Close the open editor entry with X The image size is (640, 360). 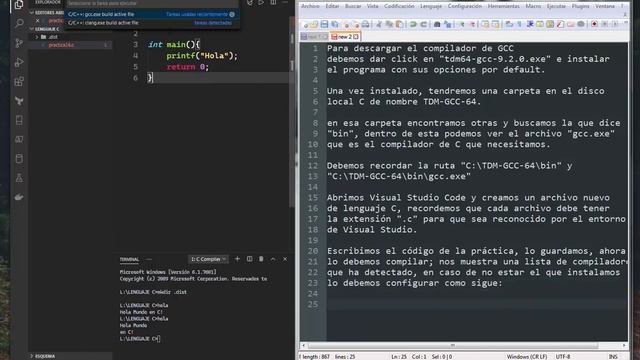pyautogui.click(x=38, y=20)
